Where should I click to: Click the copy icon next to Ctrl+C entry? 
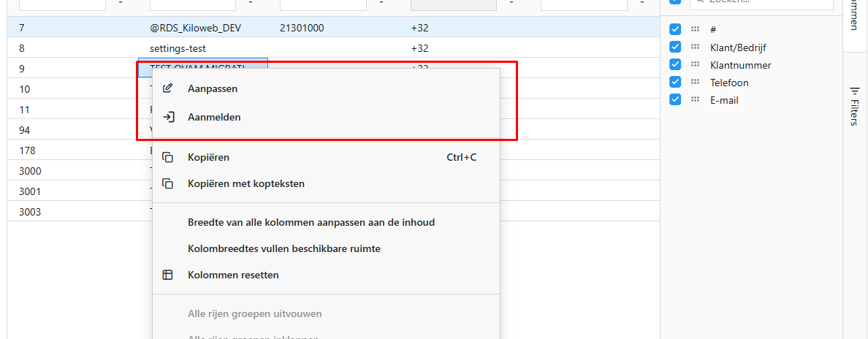[x=168, y=157]
